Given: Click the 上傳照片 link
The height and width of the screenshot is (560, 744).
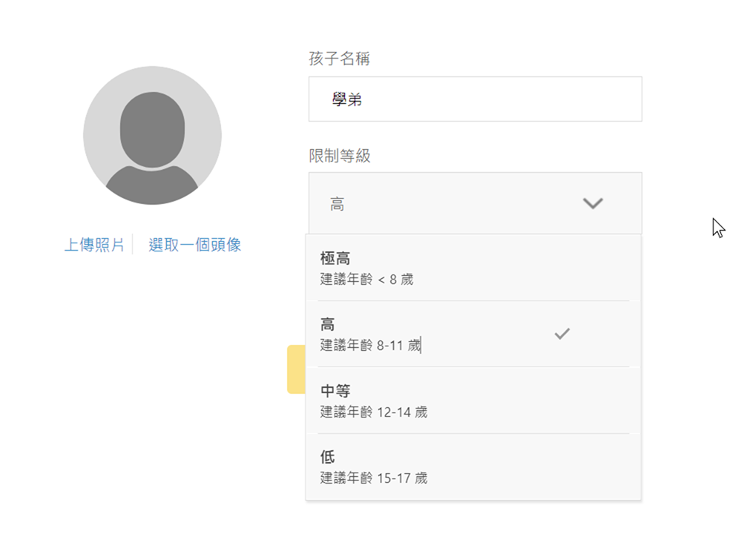Looking at the screenshot, I should [94, 245].
